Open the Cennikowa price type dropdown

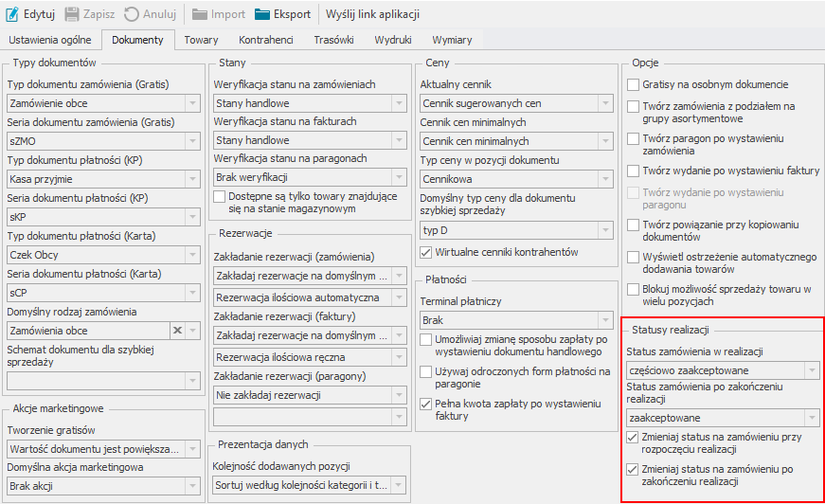click(605, 179)
